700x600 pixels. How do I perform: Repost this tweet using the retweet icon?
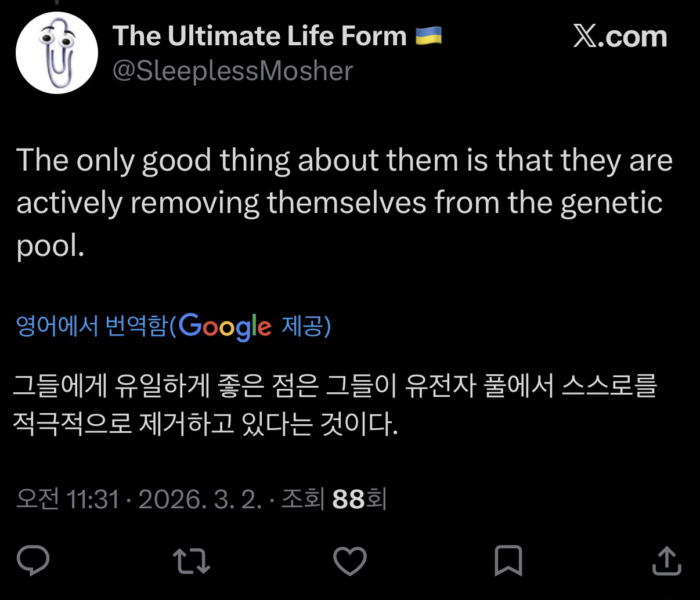tap(192, 561)
